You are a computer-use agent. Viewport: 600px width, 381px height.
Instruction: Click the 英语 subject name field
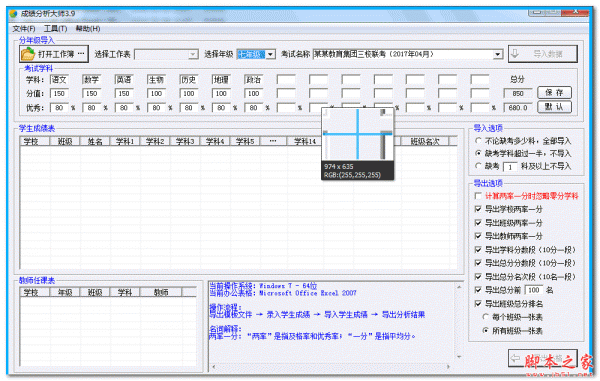pos(124,80)
